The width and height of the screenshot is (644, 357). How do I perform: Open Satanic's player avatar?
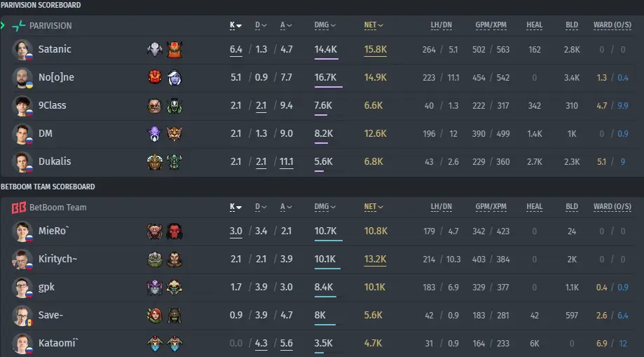(x=22, y=50)
